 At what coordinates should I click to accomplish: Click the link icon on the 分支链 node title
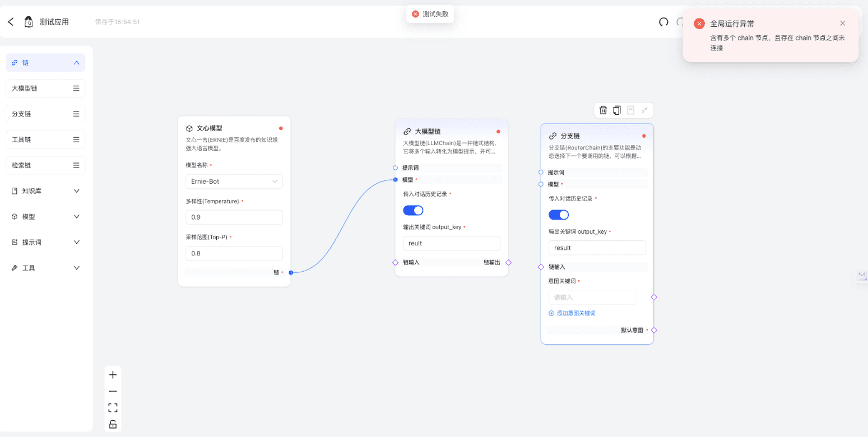coord(553,136)
